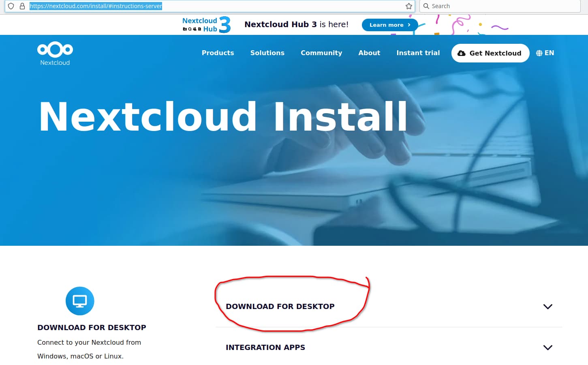Click the Instant trial link
The image size is (588, 365).
coord(418,53)
